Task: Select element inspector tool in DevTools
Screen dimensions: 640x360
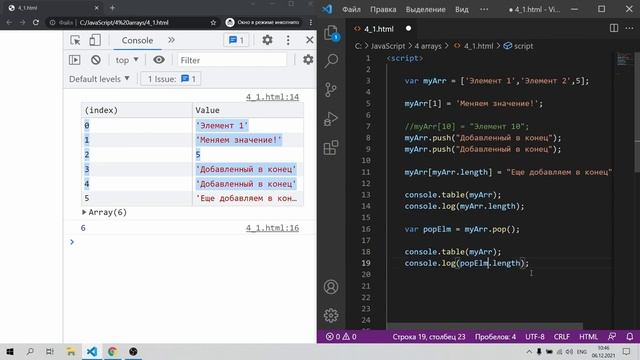Action: 75,40
